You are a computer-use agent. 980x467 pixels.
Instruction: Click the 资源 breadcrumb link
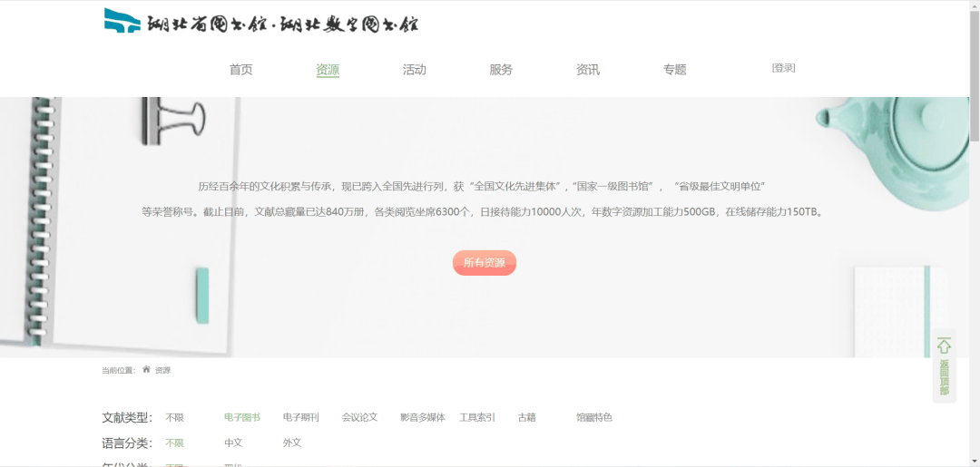[x=162, y=370]
